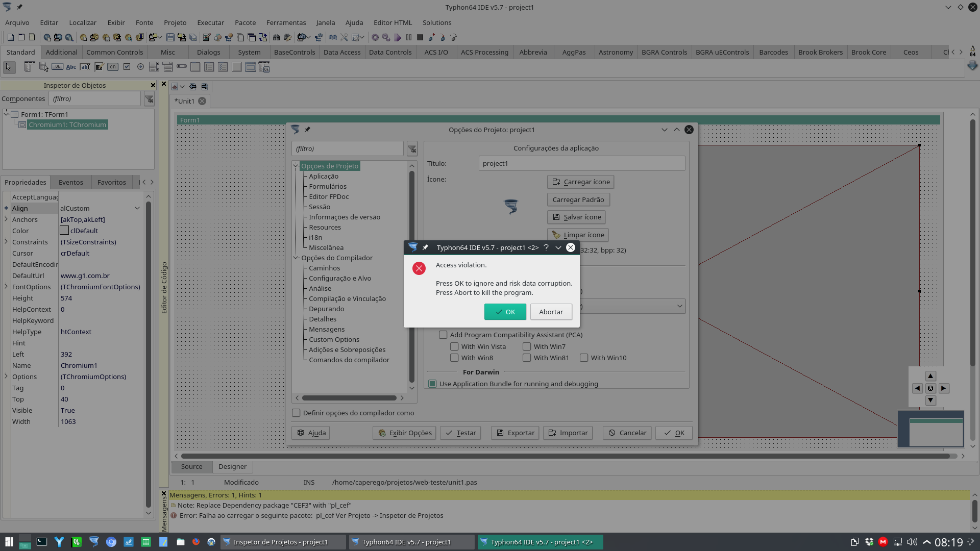Pick the TActionList component icon

point(264,67)
